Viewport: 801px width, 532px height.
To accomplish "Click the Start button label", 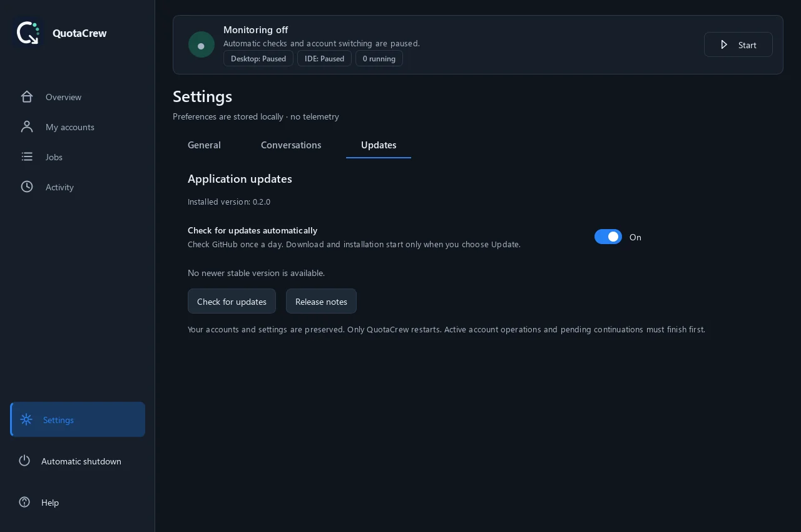I will coord(747,45).
